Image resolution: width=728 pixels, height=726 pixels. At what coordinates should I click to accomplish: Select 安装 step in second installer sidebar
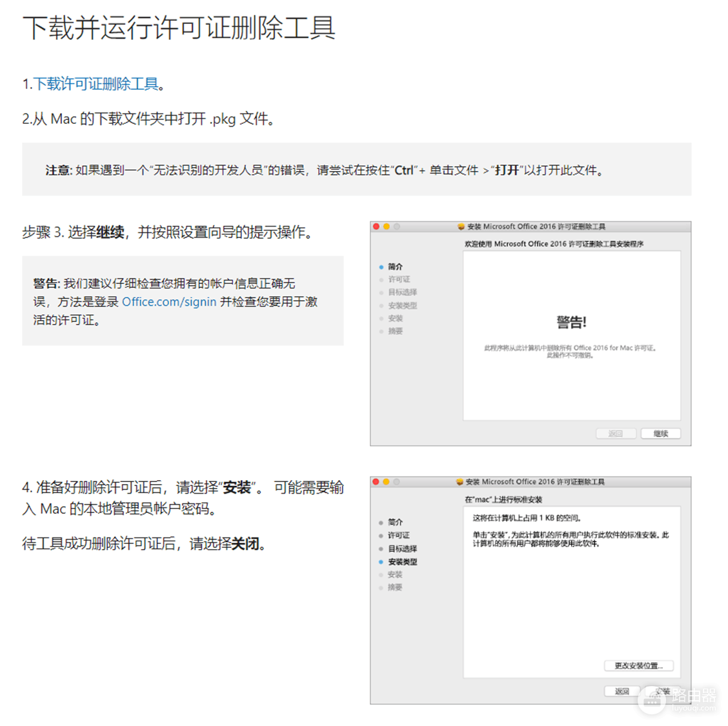point(395,574)
